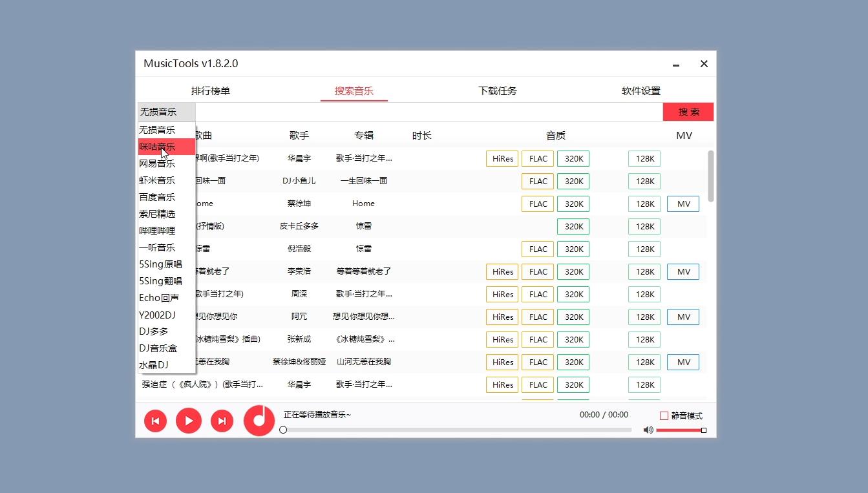Viewport: 868px width, 493px height.
Task: Click the speaker volume icon
Action: pos(648,430)
